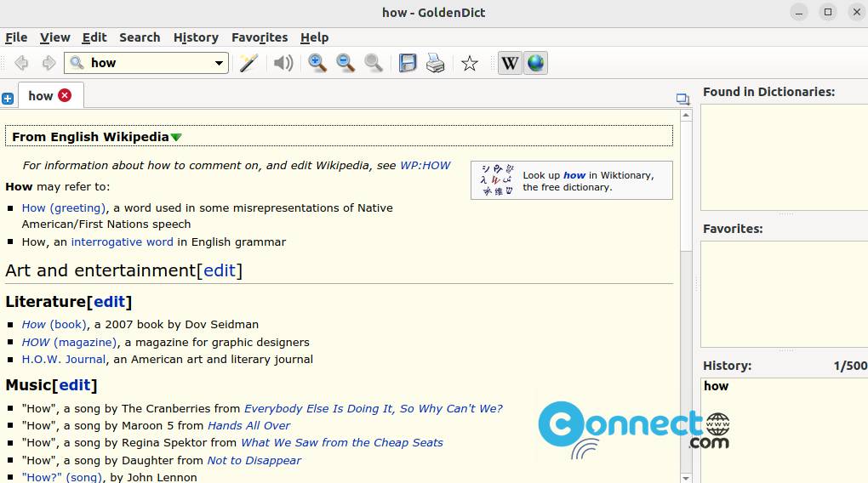
Task: Follow the 'how' Wiktionary link
Action: point(574,175)
